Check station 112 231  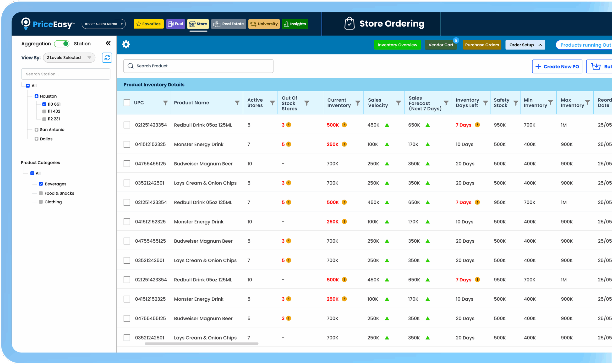[44, 119]
